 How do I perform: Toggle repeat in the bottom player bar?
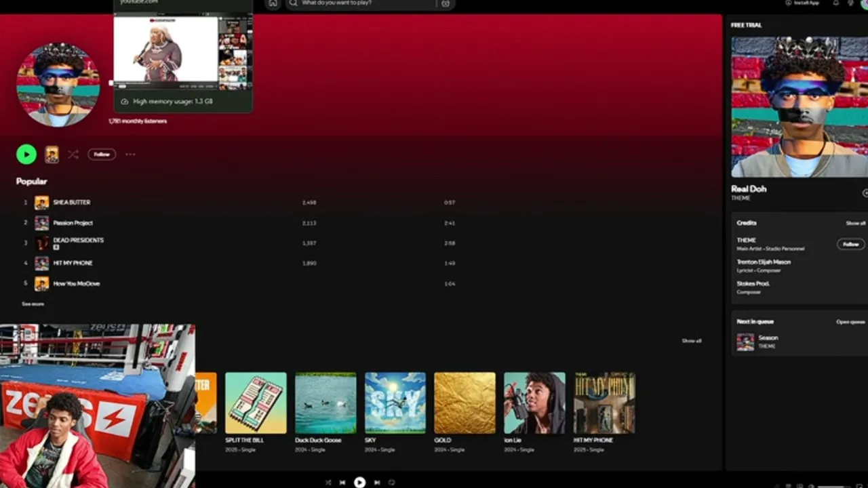point(391,483)
